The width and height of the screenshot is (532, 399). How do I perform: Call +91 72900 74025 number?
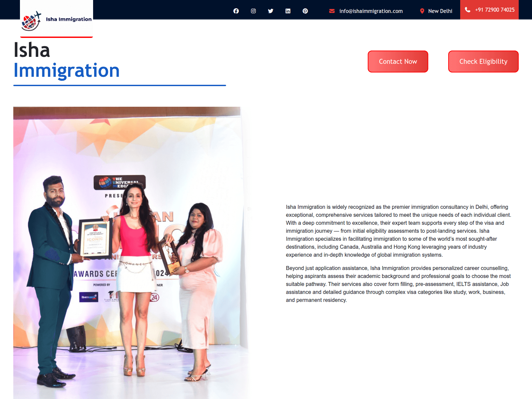[495, 10]
